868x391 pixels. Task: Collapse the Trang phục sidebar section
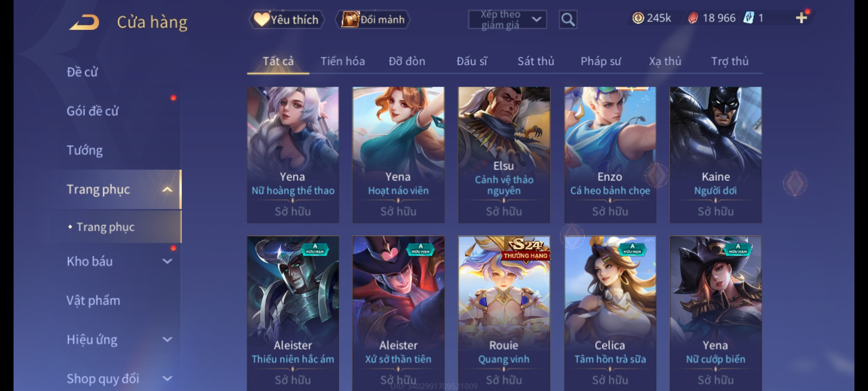(167, 189)
